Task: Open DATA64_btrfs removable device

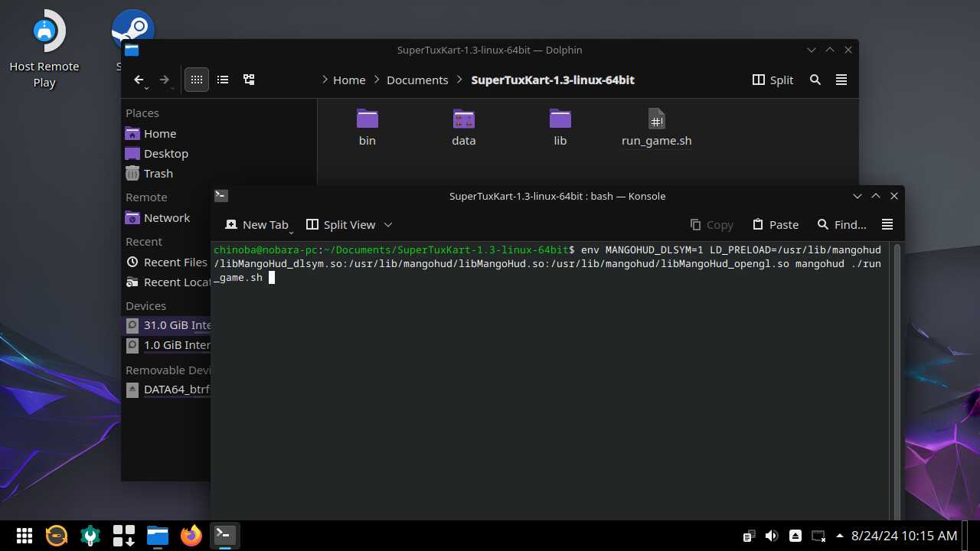Action: coord(167,389)
